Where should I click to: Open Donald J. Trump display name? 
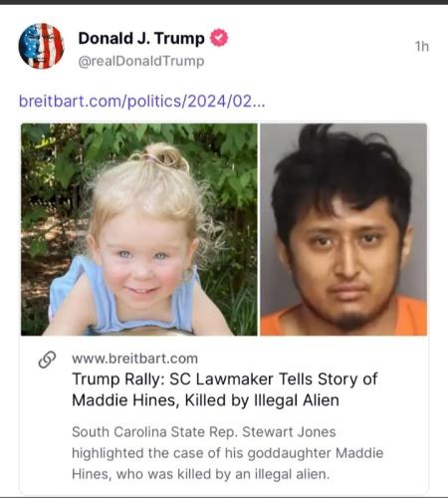click(x=141, y=38)
